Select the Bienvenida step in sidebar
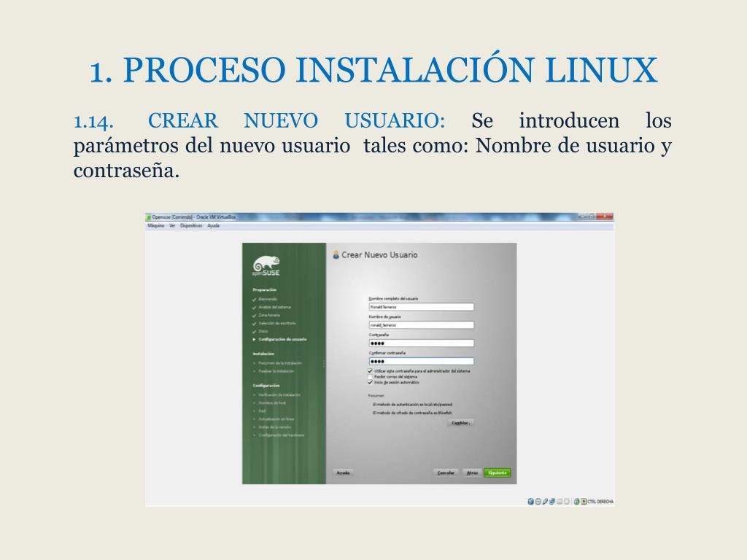747x560 pixels. 268,300
